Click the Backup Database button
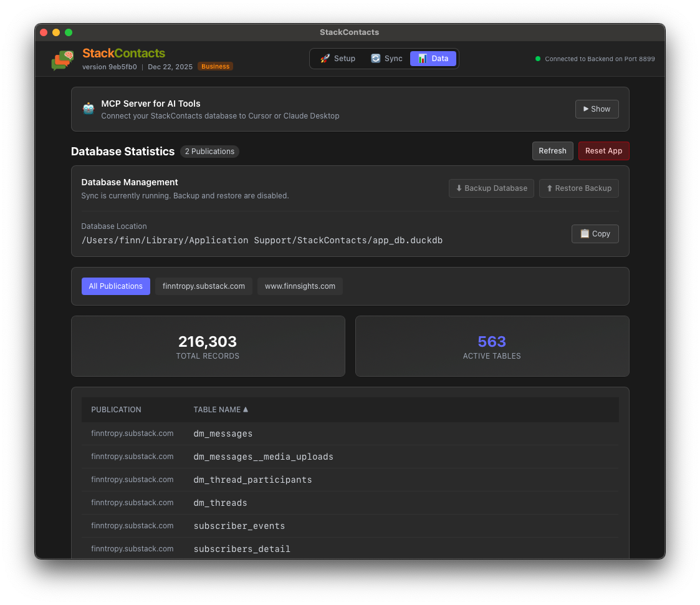 pos(491,188)
